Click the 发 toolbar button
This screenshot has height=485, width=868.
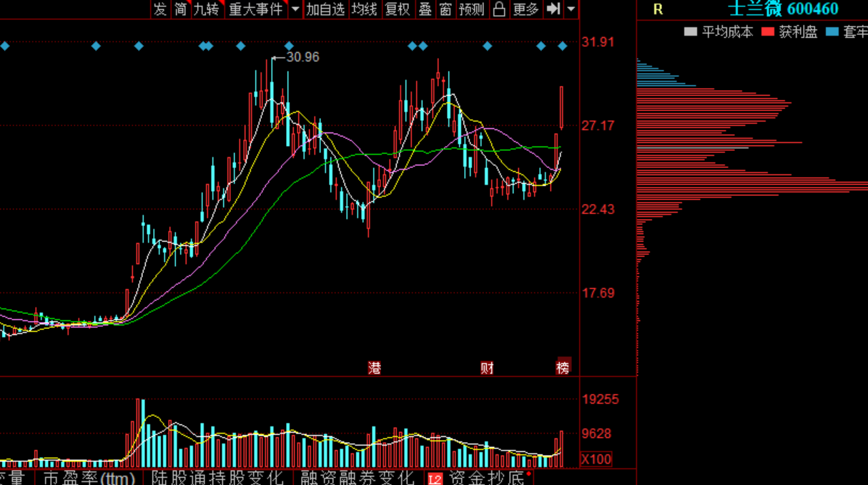tap(160, 9)
